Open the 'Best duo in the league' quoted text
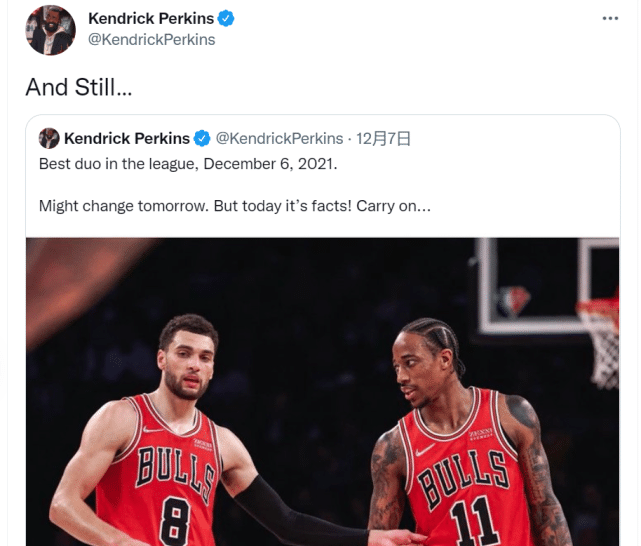The height and width of the screenshot is (546, 641). (188, 164)
